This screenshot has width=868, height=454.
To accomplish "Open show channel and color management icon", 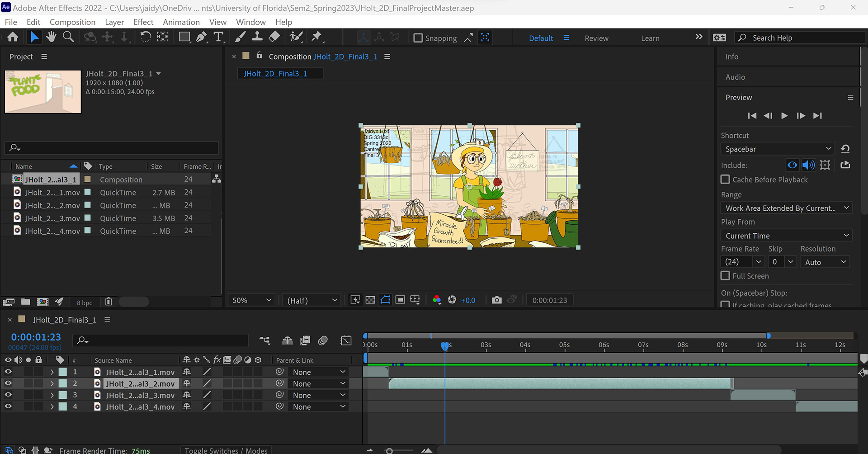I will click(437, 300).
